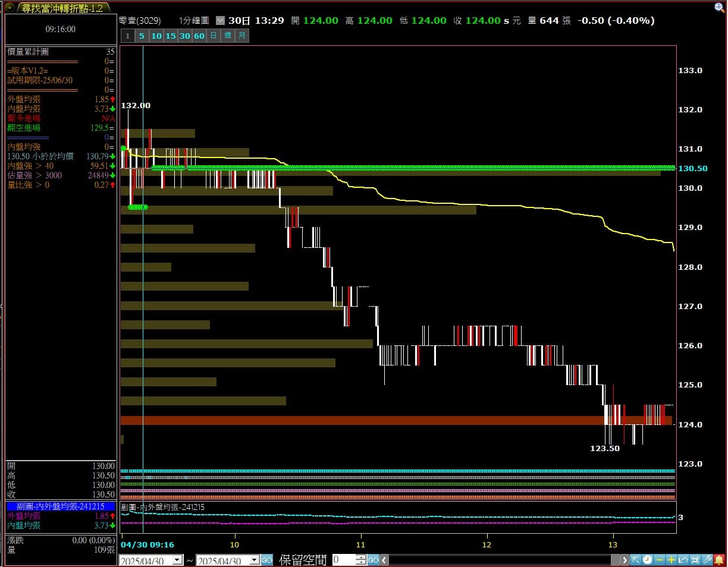Screen dimensions: 728x567
Task: Click the alert bell icon
Action: (719, 560)
